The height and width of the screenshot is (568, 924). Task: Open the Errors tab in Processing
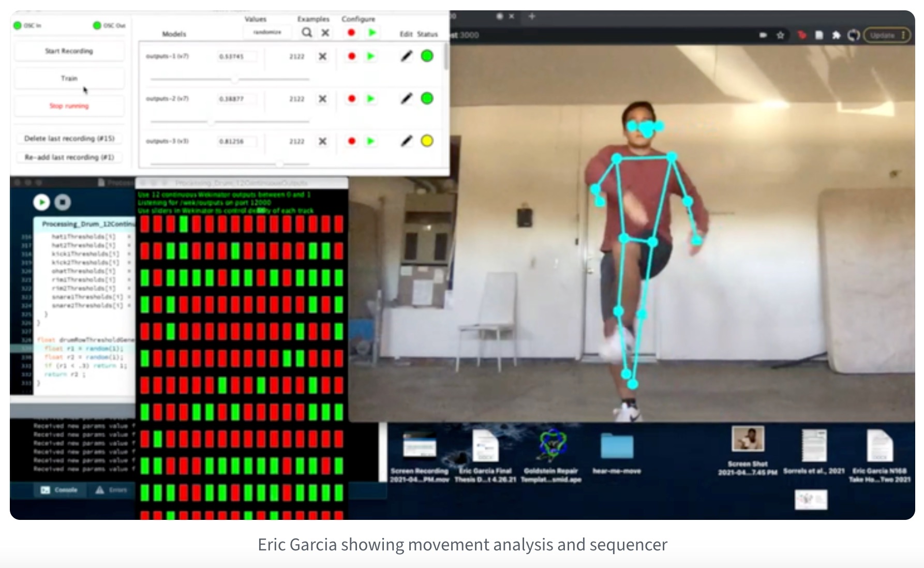click(x=111, y=490)
